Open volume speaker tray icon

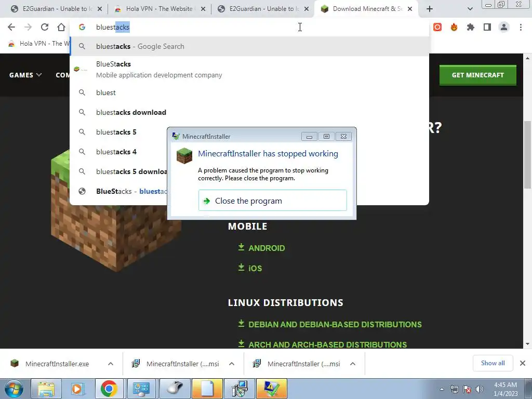pos(479,389)
